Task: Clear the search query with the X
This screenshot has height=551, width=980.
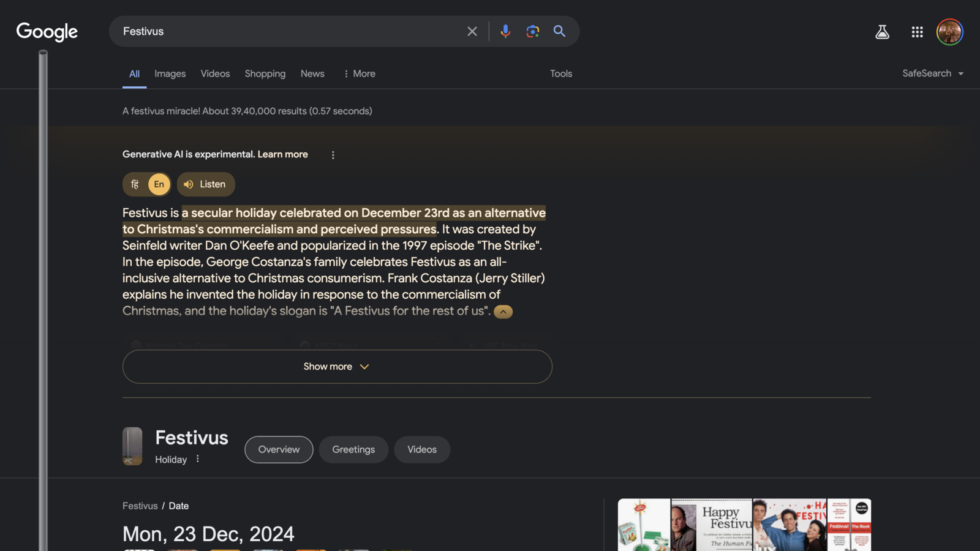Action: tap(472, 31)
